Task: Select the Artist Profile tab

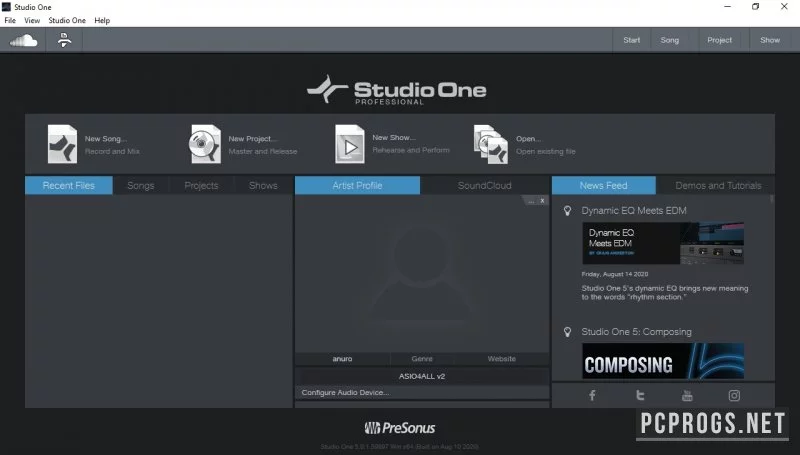Action: pyautogui.click(x=357, y=186)
